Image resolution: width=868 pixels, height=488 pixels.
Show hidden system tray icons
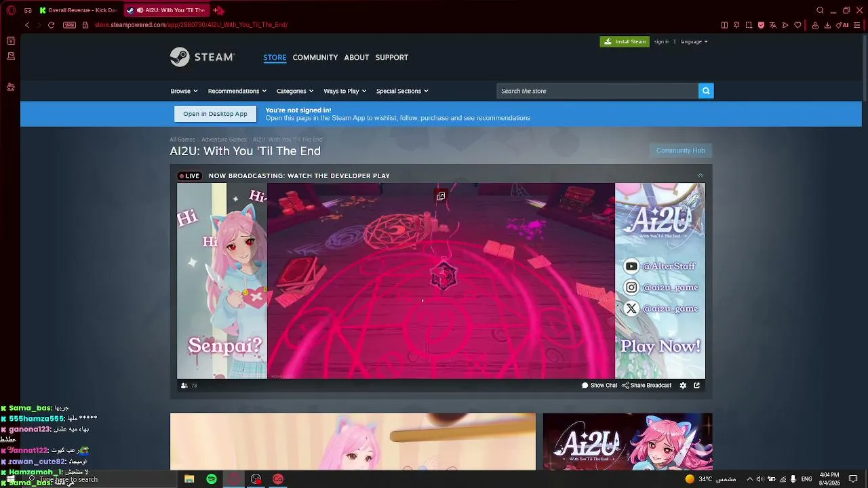(x=749, y=479)
